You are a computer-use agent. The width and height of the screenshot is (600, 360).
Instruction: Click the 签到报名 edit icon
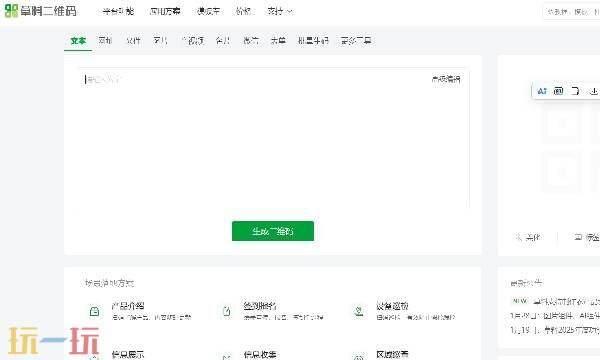pos(227,311)
